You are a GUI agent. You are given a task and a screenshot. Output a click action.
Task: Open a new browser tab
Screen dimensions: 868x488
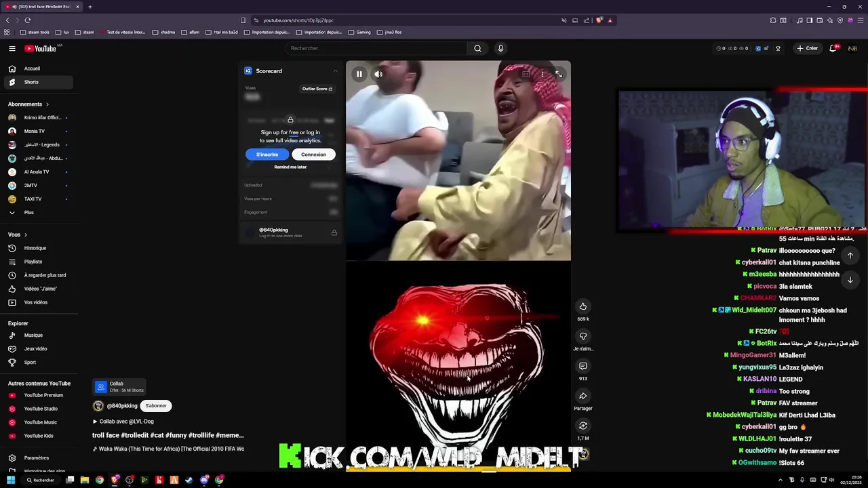(90, 7)
